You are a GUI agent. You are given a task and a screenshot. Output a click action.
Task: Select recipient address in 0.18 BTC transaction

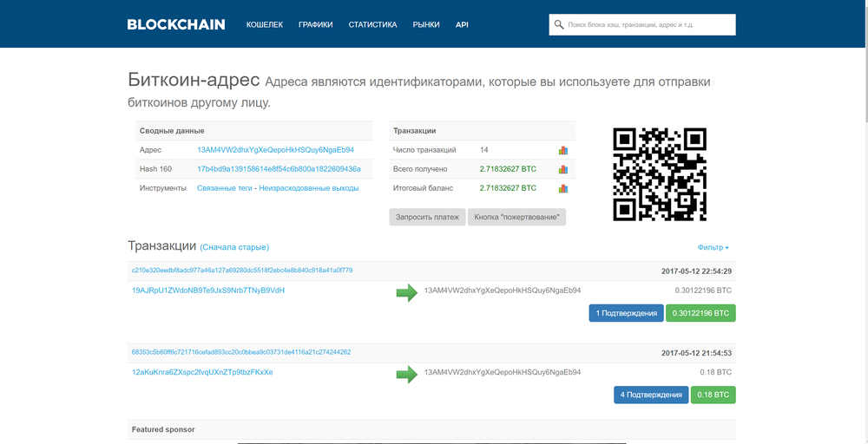(503, 372)
